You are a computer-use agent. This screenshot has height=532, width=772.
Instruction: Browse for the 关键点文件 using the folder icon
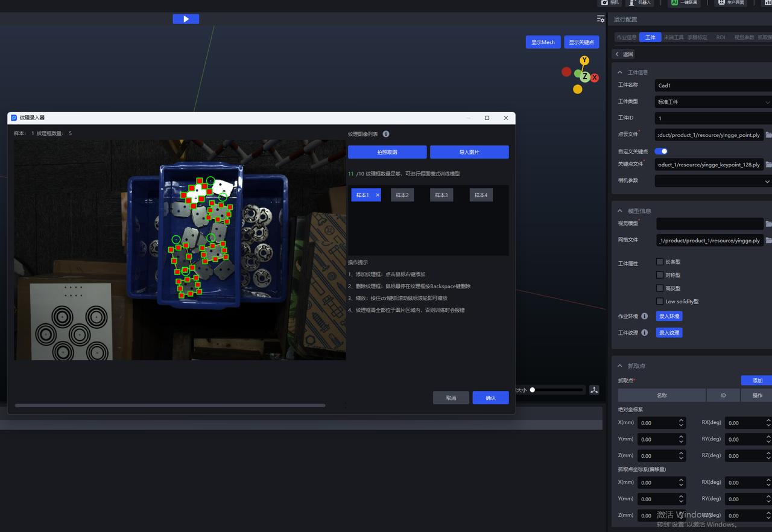tap(768, 165)
